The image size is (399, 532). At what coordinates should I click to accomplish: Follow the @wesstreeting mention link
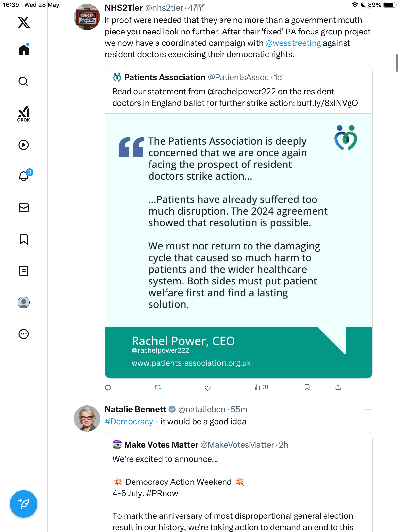coord(293,43)
